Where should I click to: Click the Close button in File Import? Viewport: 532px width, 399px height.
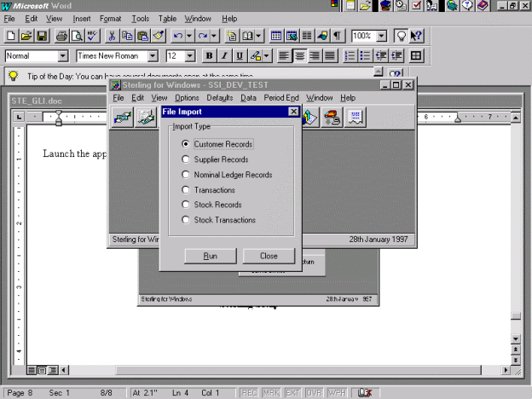pyautogui.click(x=269, y=256)
